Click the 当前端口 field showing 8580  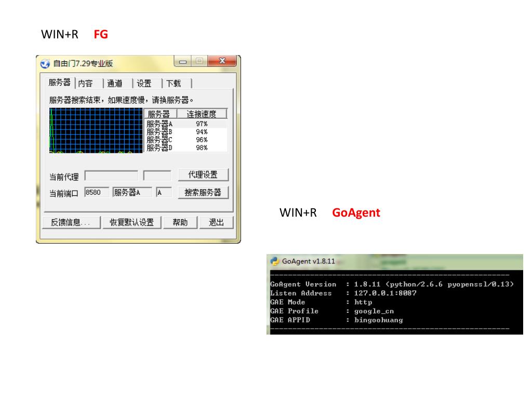[x=97, y=192]
